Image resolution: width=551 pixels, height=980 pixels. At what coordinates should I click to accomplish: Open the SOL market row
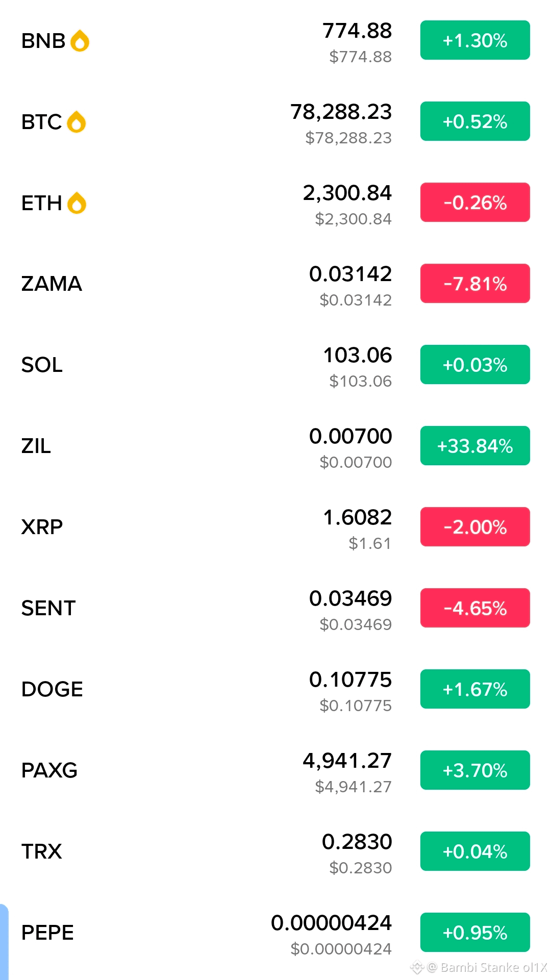point(275,365)
